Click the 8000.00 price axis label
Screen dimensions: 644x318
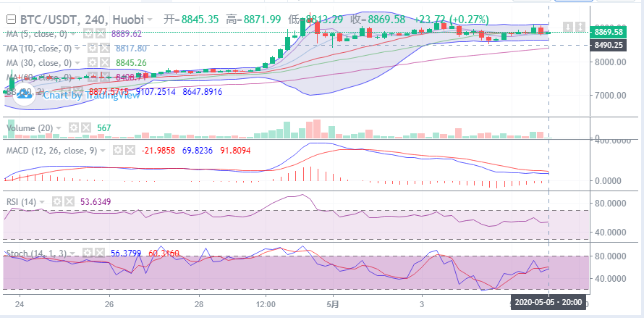click(609, 62)
